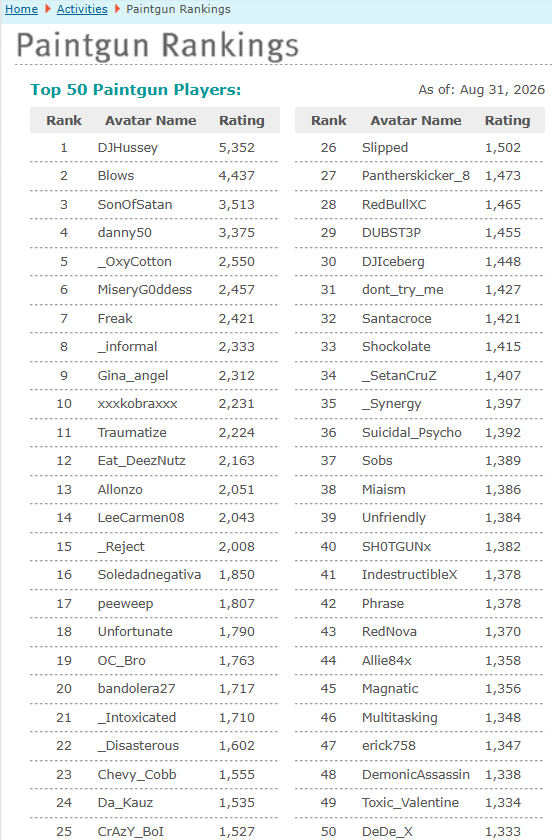Screen dimensions: 552x840
Task: Click the left table Rank header
Action: point(64,121)
